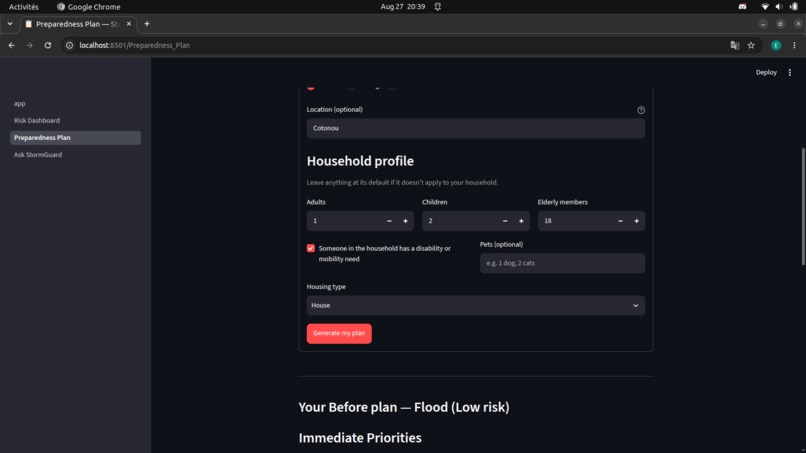This screenshot has width=806, height=453.
Task: Click the Generate my plan button
Action: [x=339, y=333]
